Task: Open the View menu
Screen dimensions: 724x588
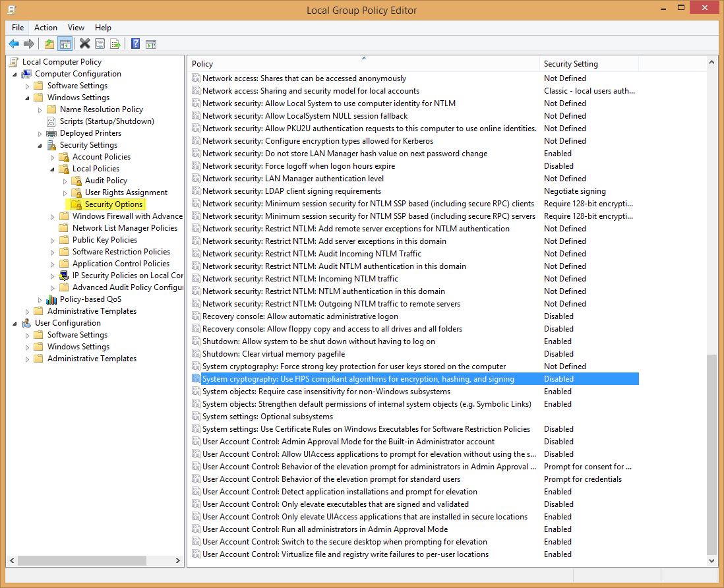Action: [76, 27]
